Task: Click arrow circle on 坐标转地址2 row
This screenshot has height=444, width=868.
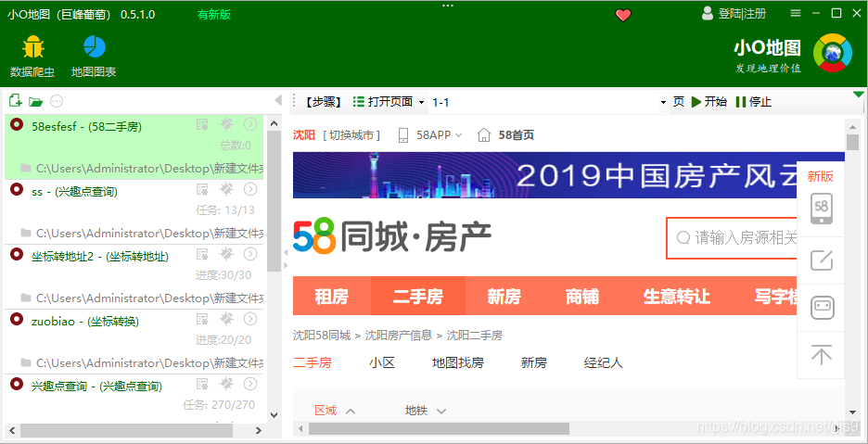Action: point(250,255)
